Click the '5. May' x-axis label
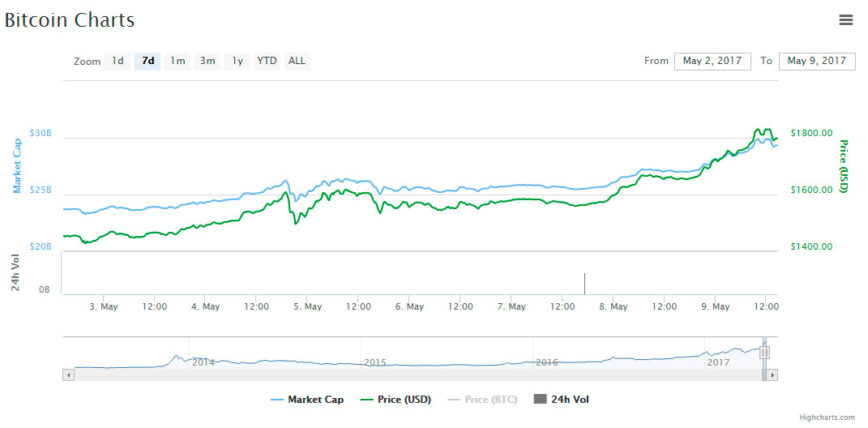This screenshot has width=868, height=428. point(306,306)
